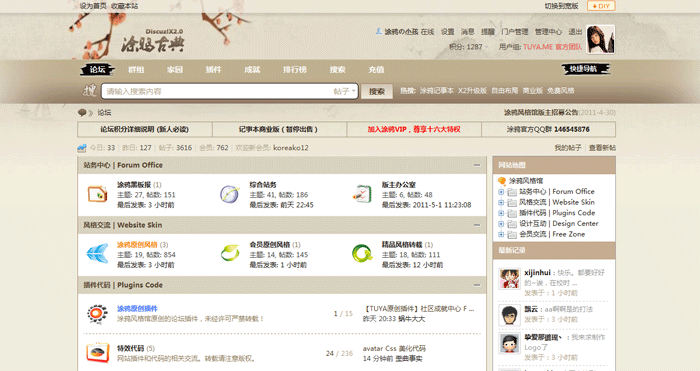Open 记事本商业版 announcement link
The width and height of the screenshot is (700, 371).
[x=279, y=129]
